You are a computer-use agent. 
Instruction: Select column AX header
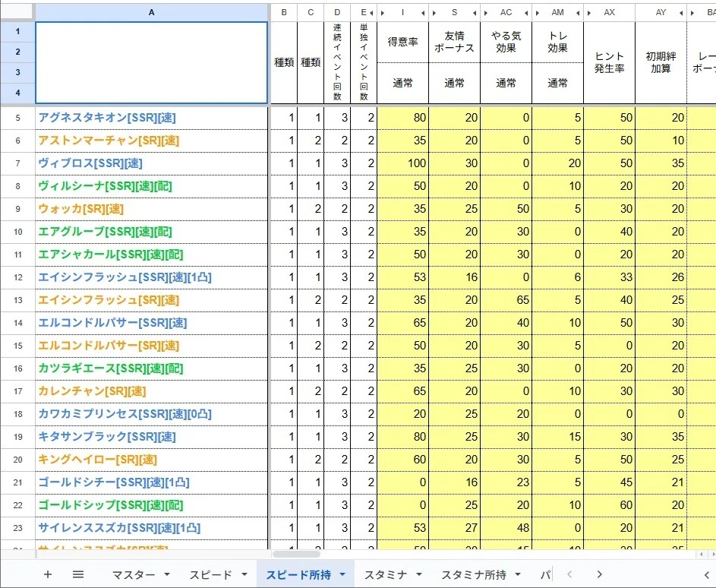pyautogui.click(x=609, y=12)
